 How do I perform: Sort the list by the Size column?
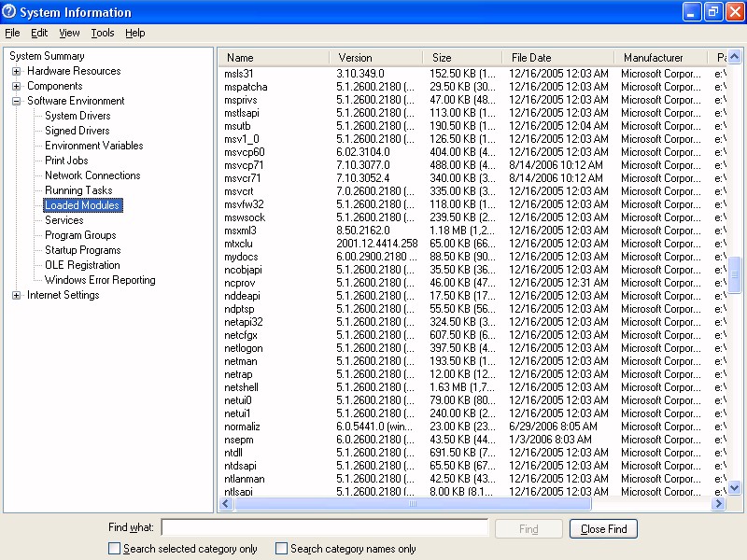click(x=461, y=58)
